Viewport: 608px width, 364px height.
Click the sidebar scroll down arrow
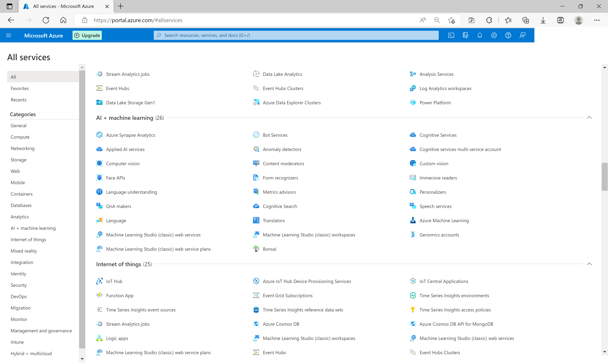pos(82,359)
